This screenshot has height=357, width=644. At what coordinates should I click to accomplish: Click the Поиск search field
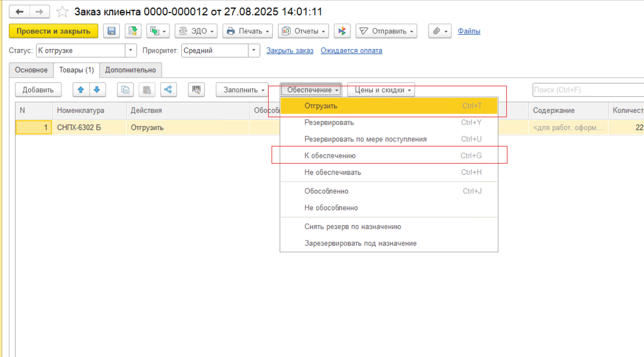coord(586,90)
